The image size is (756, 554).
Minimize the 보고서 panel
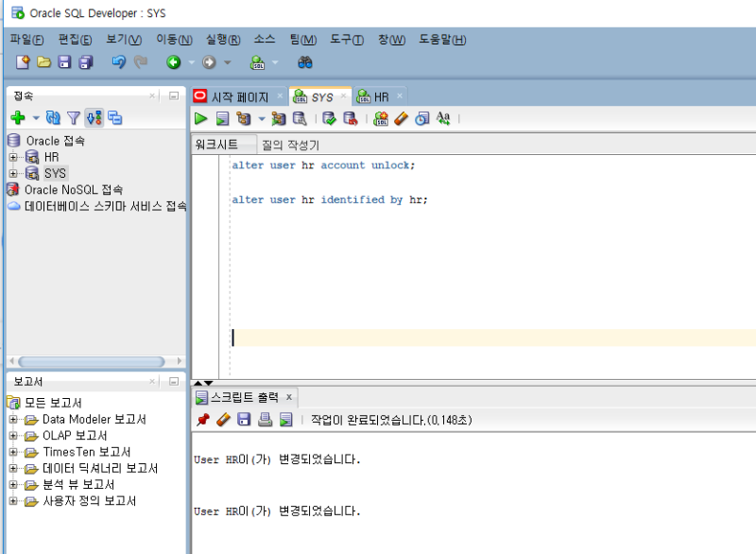pyautogui.click(x=174, y=381)
